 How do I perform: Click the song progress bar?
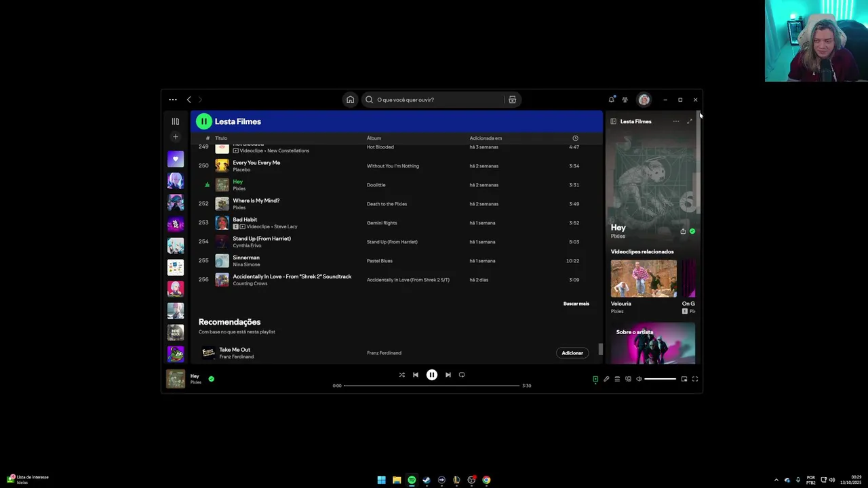431,386
